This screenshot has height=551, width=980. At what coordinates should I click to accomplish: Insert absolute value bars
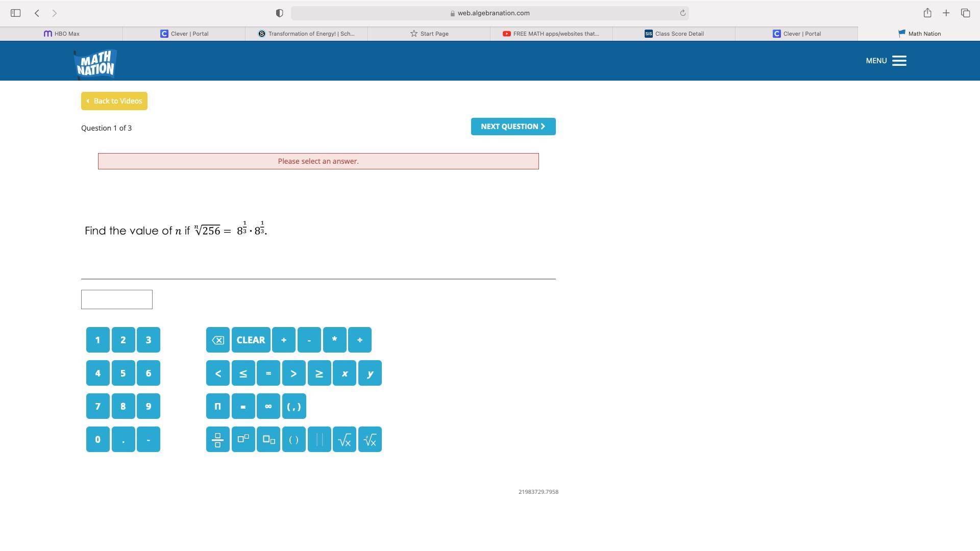pos(320,439)
